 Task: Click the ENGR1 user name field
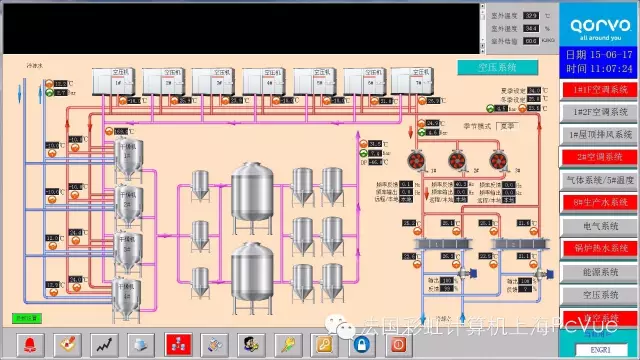(601, 350)
